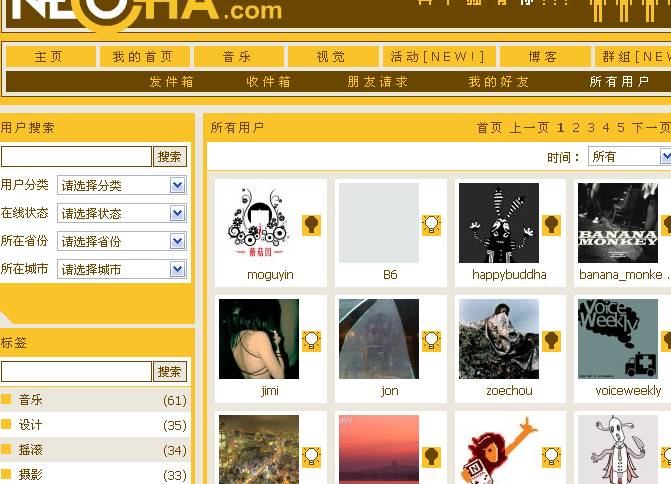The image size is (671, 484).
Task: Click the lightbulb icon beside jon
Action: [x=431, y=341]
